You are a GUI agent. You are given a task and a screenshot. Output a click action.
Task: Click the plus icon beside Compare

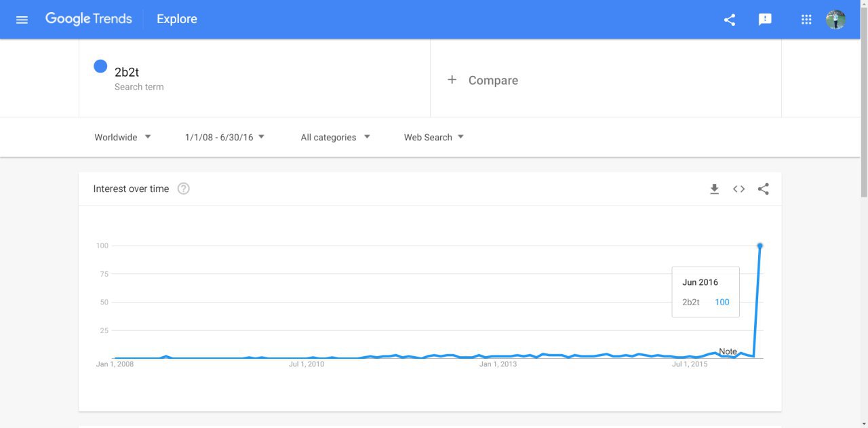(452, 80)
